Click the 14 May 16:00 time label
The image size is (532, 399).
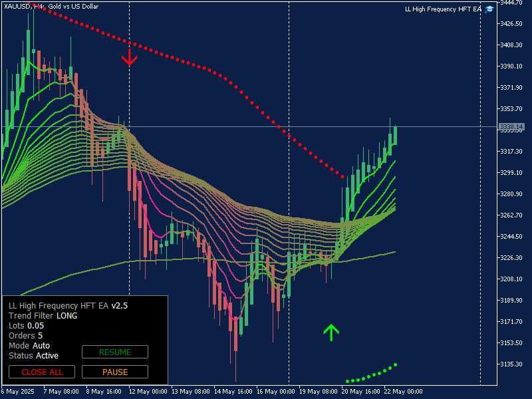pos(233,392)
